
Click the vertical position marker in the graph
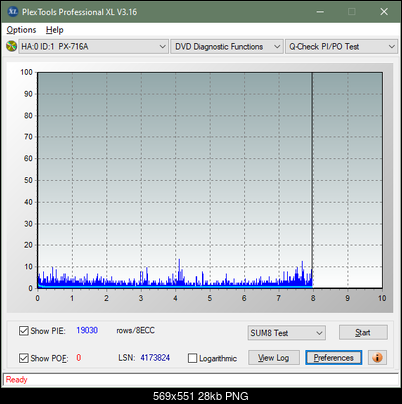pyautogui.click(x=312, y=180)
